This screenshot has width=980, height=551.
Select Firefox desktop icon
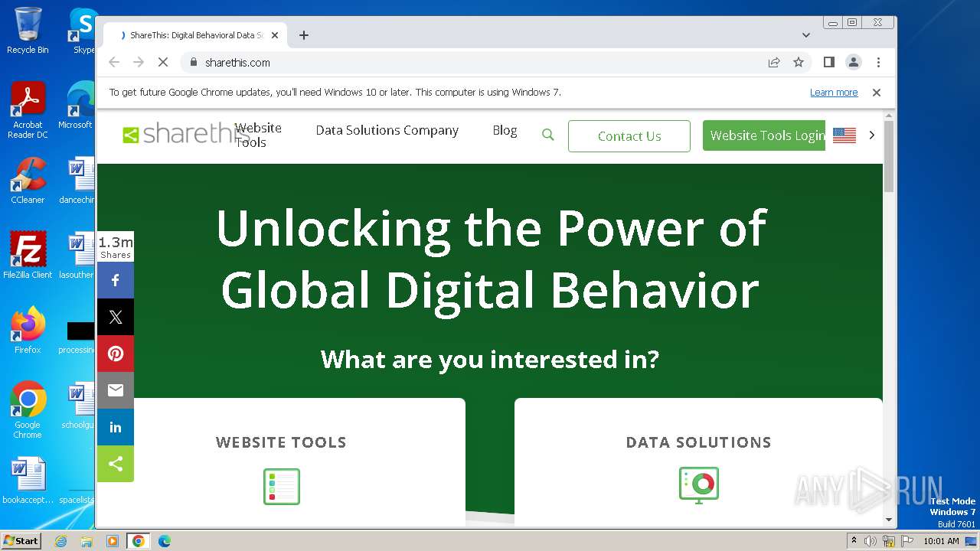click(28, 331)
